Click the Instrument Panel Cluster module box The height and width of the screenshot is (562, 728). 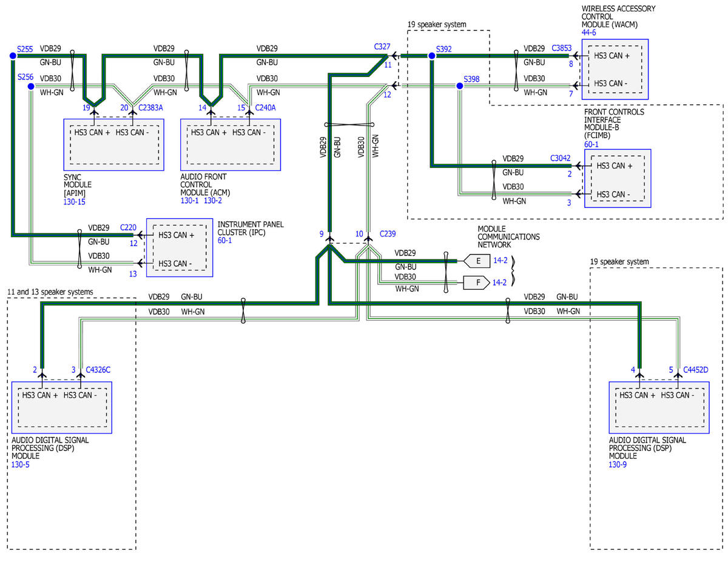click(x=179, y=248)
